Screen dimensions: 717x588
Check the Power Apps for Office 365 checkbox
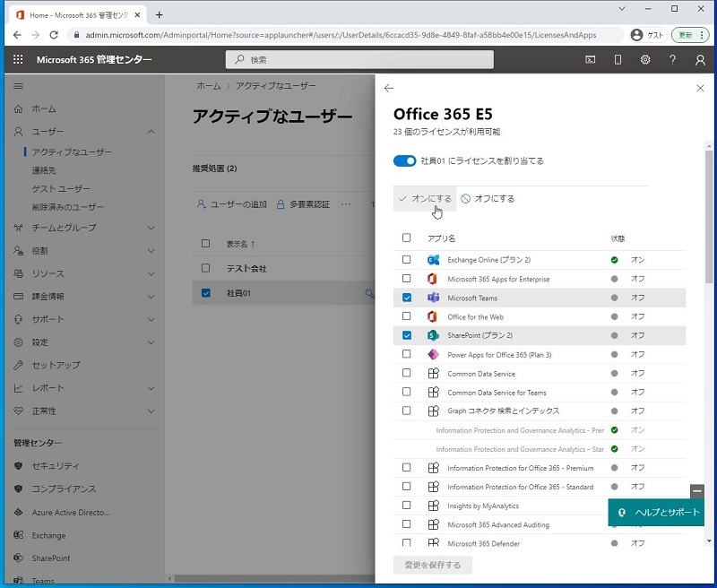407,354
